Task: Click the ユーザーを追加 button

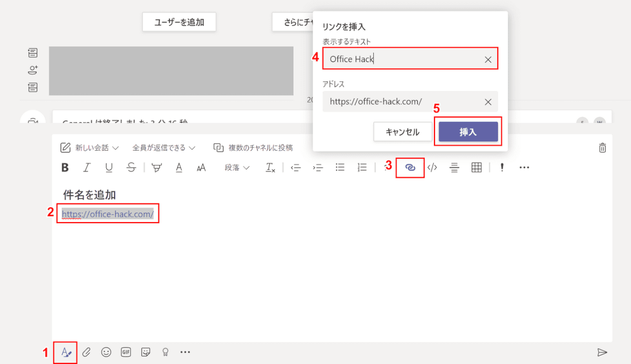Action: (179, 22)
